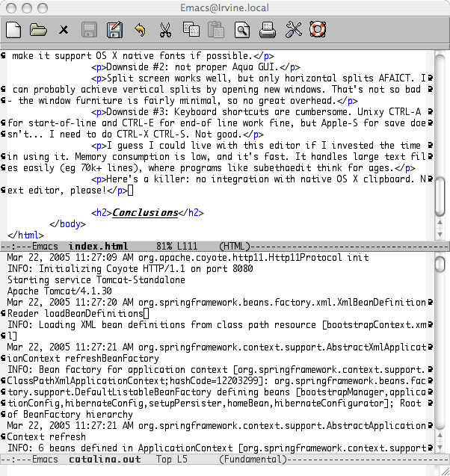Image resolution: width=450 pixels, height=476 pixels.
Task: Cut selection with the scissors icon
Action: (165, 30)
